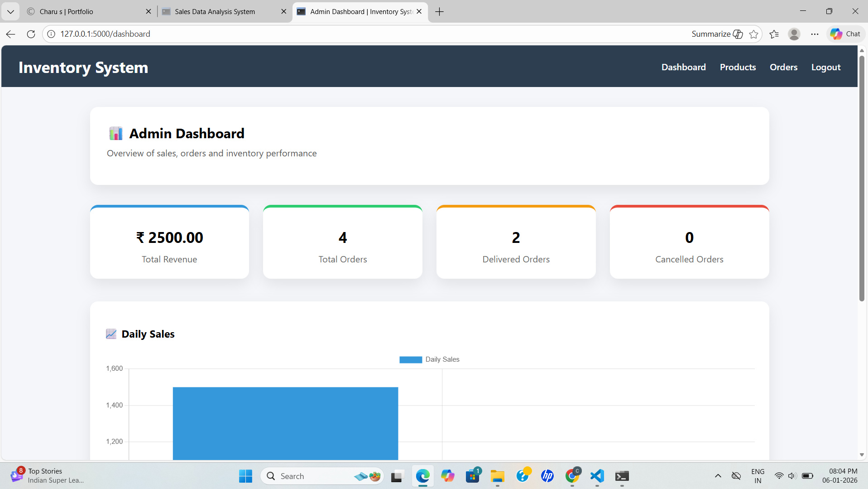The width and height of the screenshot is (868, 489).
Task: Open the Orders nav link
Action: (x=783, y=67)
